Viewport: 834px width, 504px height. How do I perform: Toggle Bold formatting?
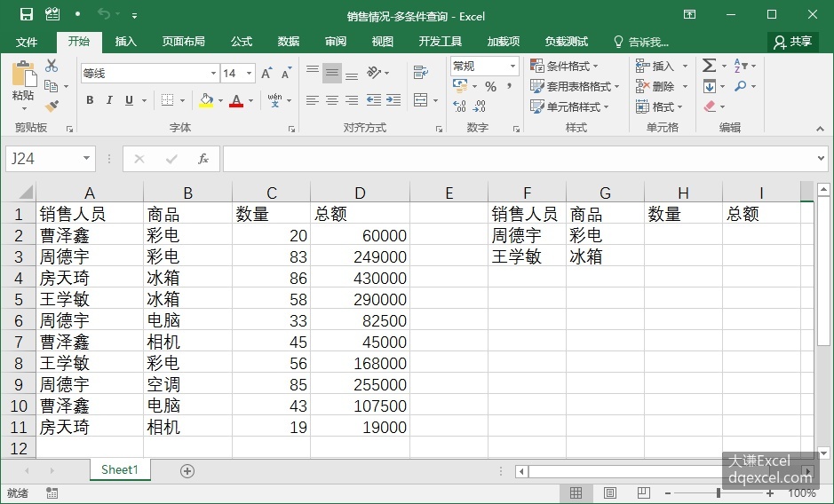(90, 100)
